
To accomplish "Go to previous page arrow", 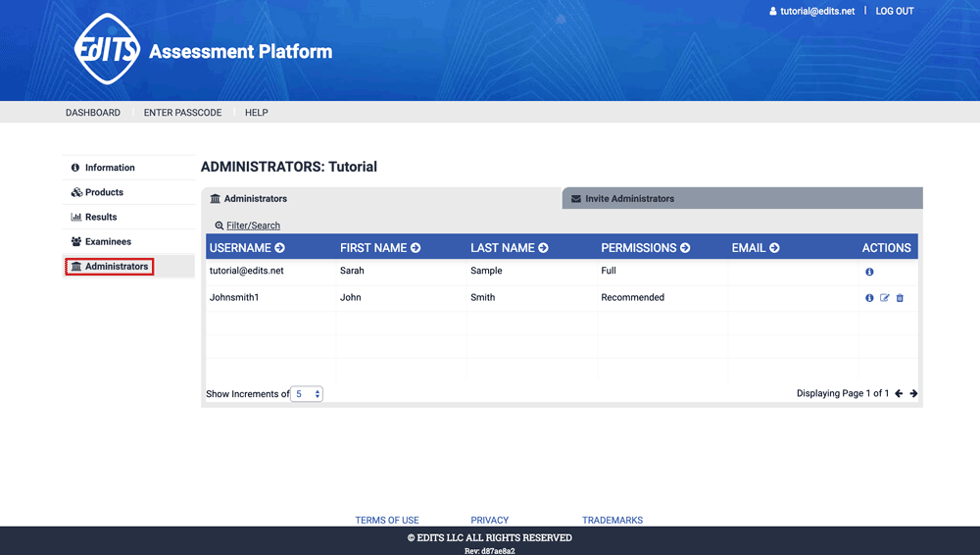I will click(899, 393).
